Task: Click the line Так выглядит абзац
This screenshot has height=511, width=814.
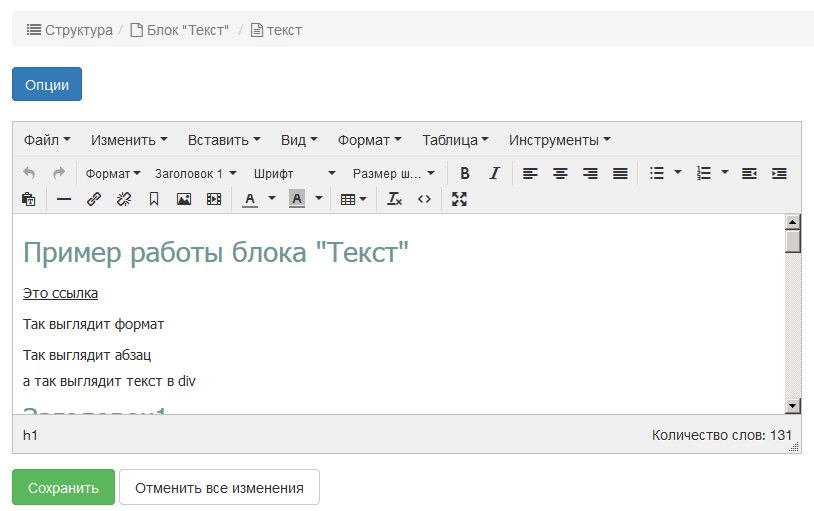Action: [87, 355]
